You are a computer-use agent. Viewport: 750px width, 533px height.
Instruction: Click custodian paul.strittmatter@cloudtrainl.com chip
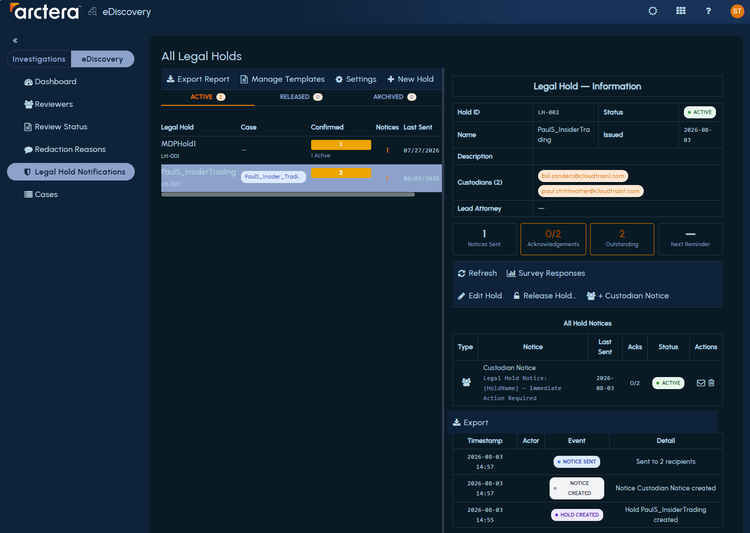pos(590,191)
